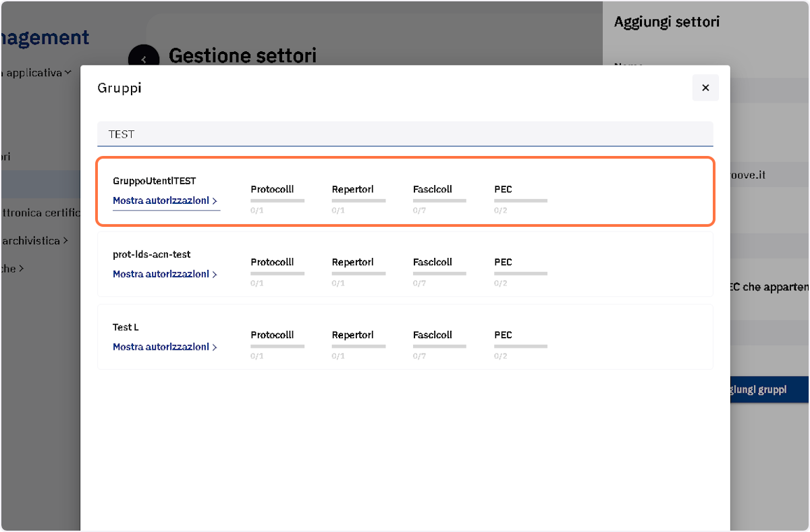The width and height of the screenshot is (810, 532).
Task: Click Fascicoli progress bar of GruppoUtentiTEST
Action: tap(439, 201)
